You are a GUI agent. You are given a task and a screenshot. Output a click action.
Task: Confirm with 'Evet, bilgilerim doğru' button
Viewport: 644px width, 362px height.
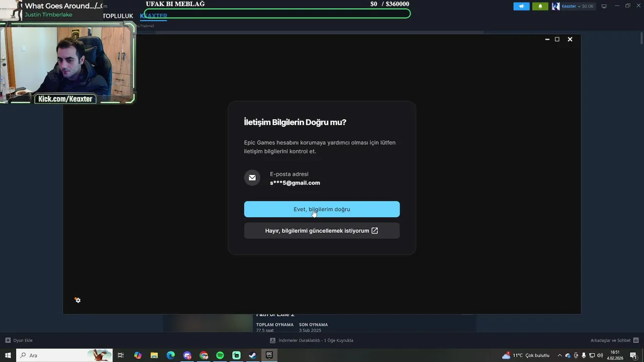(x=322, y=209)
